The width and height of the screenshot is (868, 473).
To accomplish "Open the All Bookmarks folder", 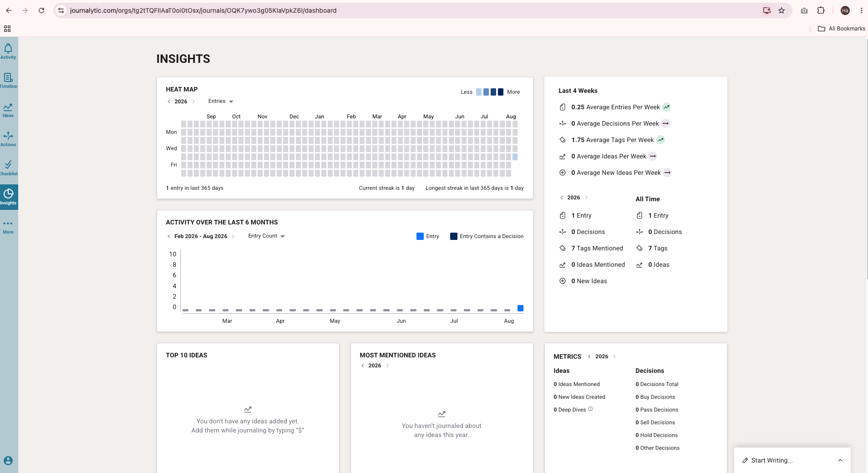I will [x=842, y=29].
